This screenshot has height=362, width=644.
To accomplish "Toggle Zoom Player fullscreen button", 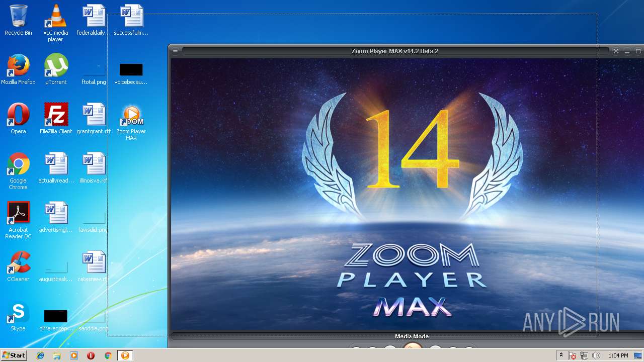I will coord(616,51).
